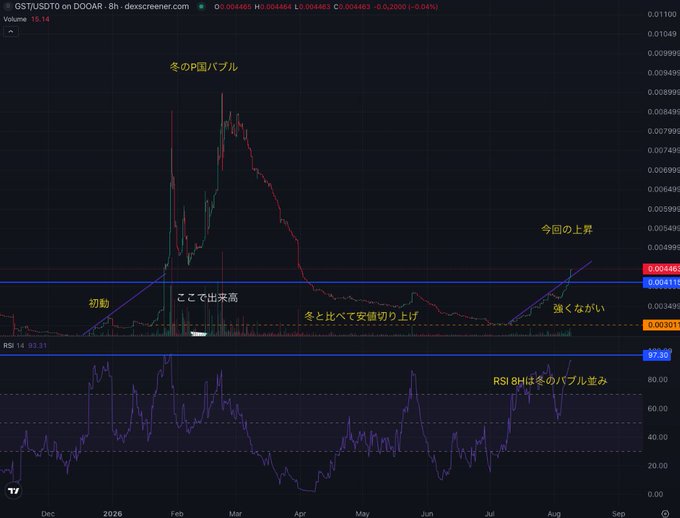
Task: Click the May label on time axis
Action: [362, 514]
